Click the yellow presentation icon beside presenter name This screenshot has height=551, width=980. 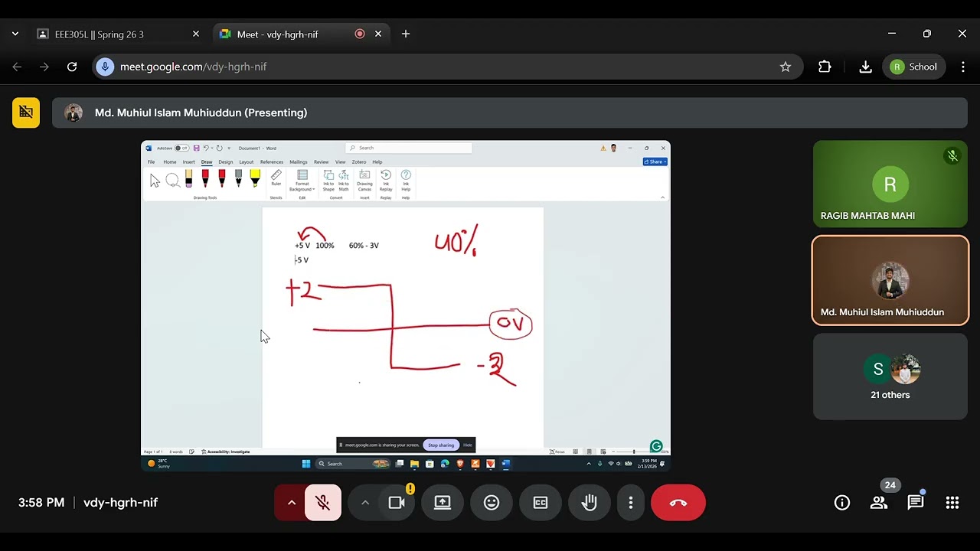(x=26, y=112)
